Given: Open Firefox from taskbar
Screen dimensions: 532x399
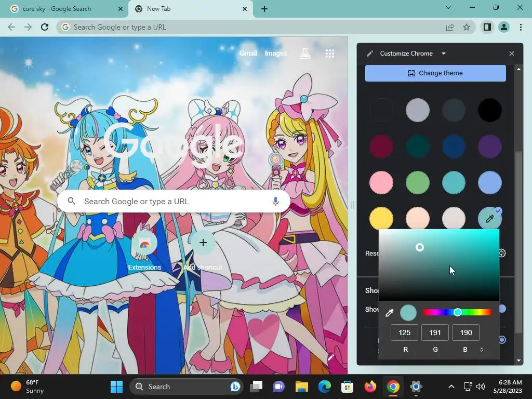Looking at the screenshot, I should click(x=370, y=387).
